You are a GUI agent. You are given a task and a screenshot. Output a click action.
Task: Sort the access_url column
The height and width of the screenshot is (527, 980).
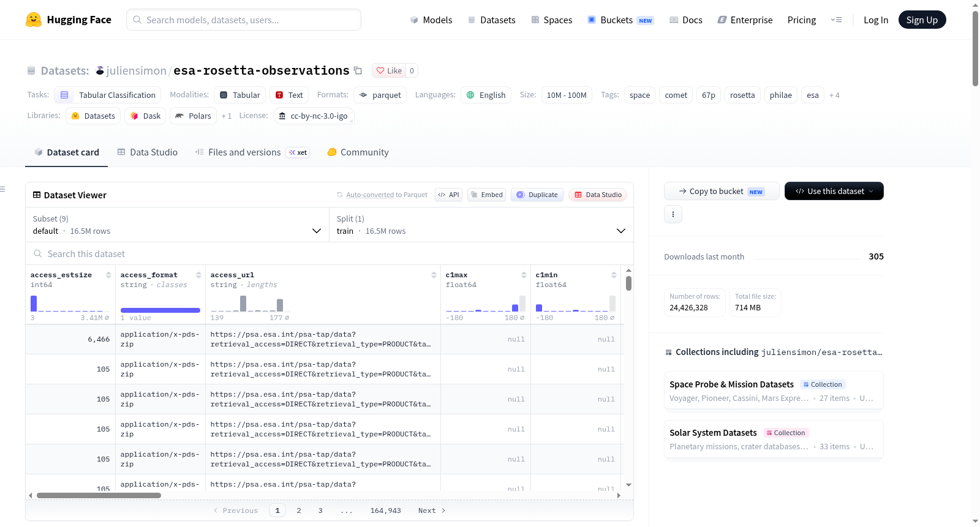click(x=434, y=275)
